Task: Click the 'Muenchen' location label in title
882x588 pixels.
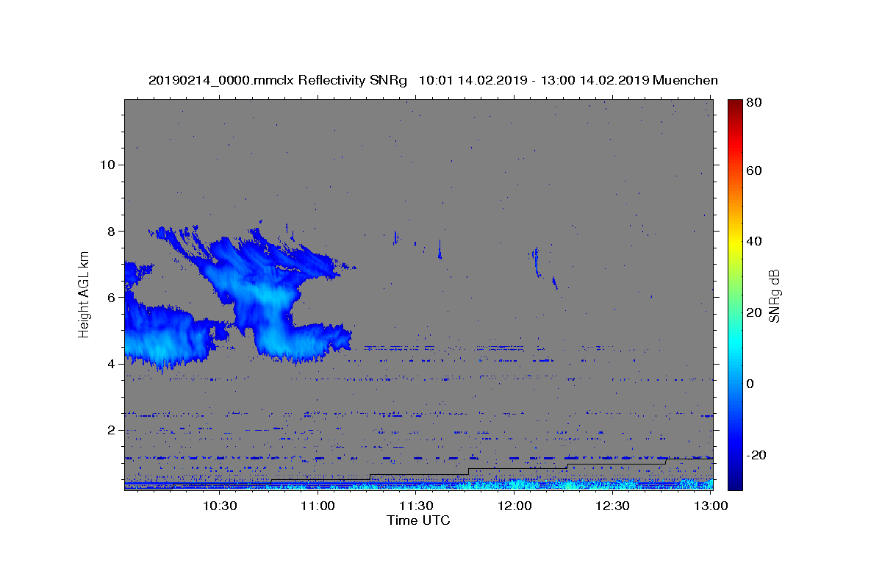Action: (685, 81)
